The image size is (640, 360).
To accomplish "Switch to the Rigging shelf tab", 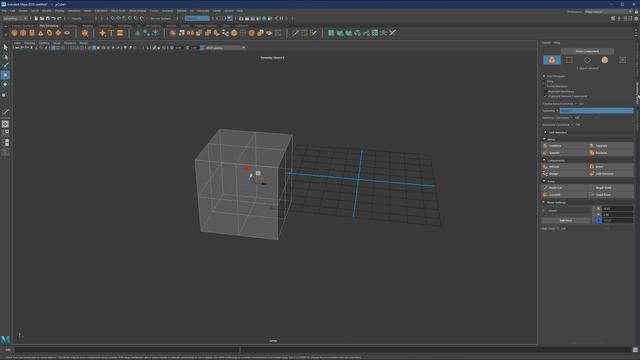I will pyautogui.click(x=87, y=26).
